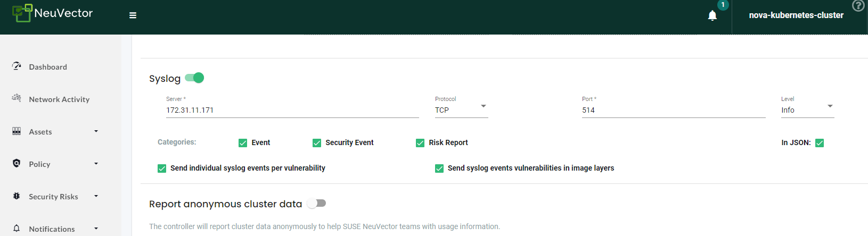Click the Network Activity graph icon
The width and height of the screenshot is (868, 236).
click(x=17, y=98)
